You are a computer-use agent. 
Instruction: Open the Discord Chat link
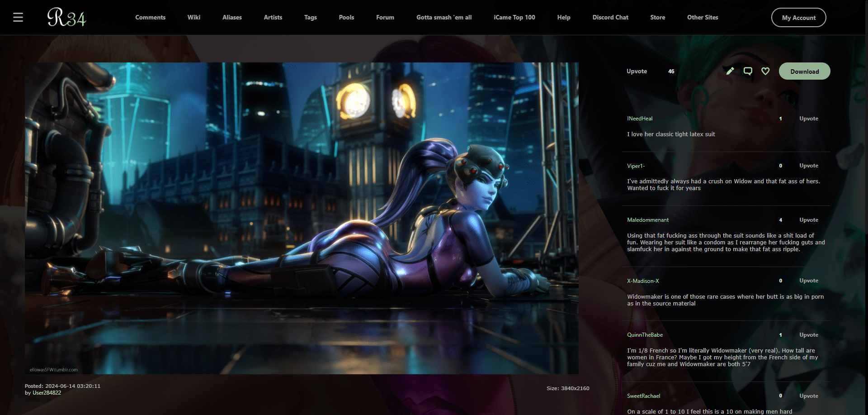610,17
